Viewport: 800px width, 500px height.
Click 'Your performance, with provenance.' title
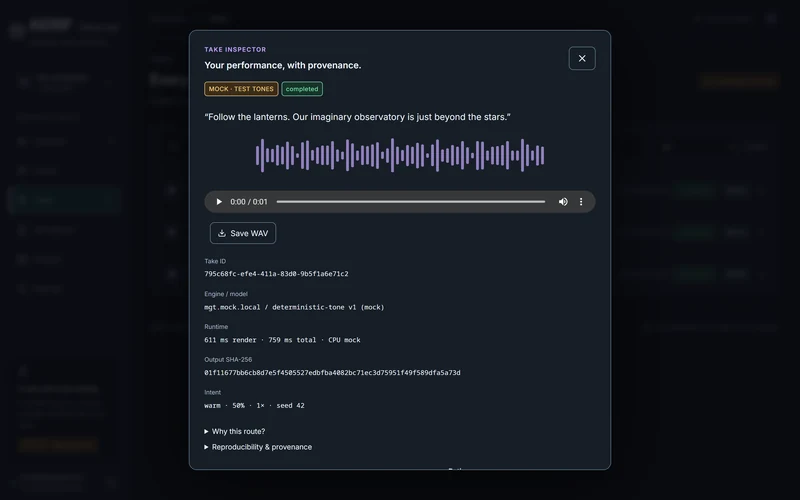283,65
